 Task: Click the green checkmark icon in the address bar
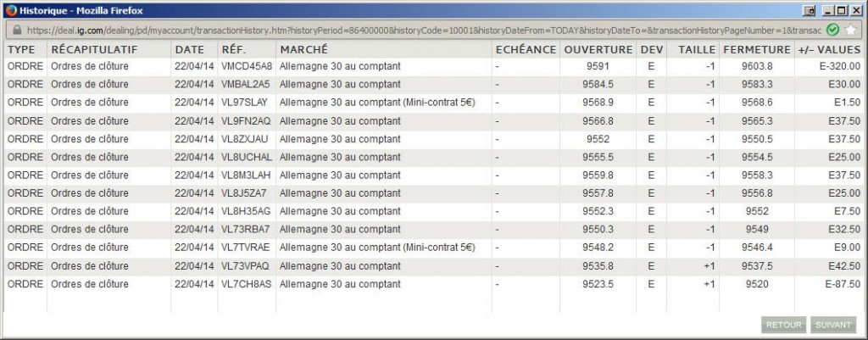coord(832,30)
